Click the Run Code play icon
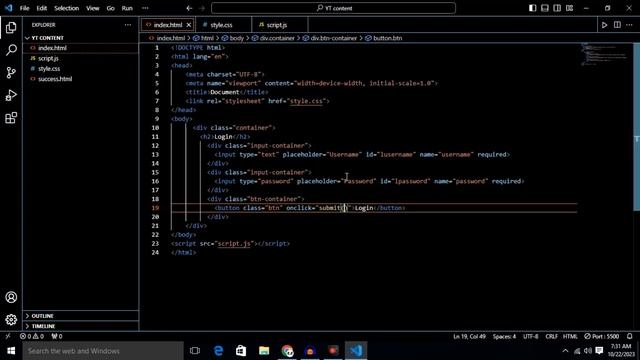Screen dimensions: 640x360 [x=604, y=25]
